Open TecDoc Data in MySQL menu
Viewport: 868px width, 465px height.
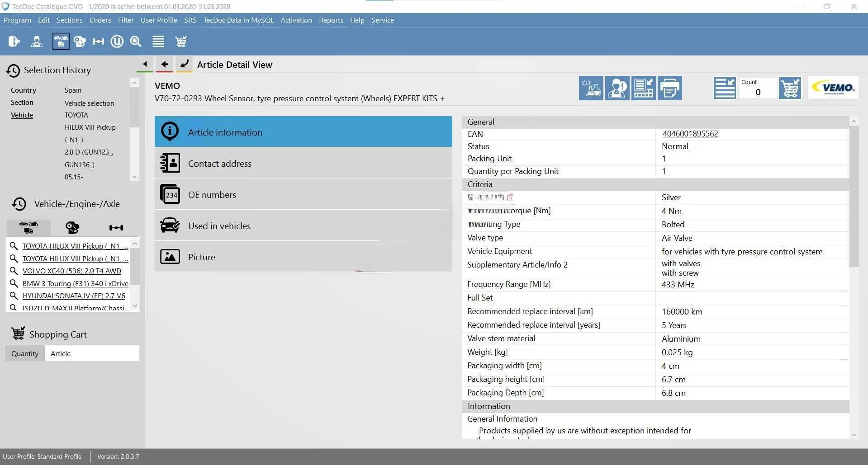(x=239, y=20)
